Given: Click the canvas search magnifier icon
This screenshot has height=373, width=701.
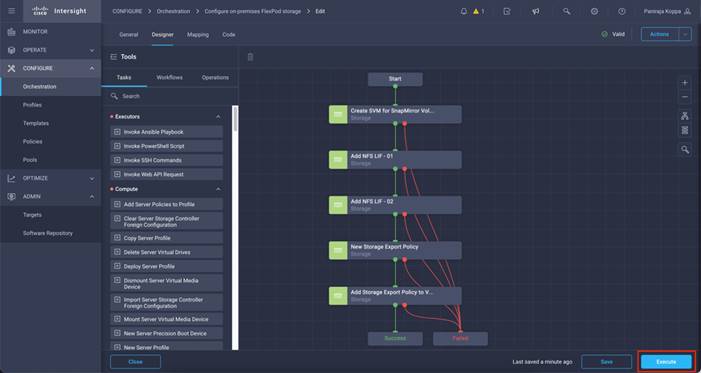Looking at the screenshot, I should click(684, 150).
